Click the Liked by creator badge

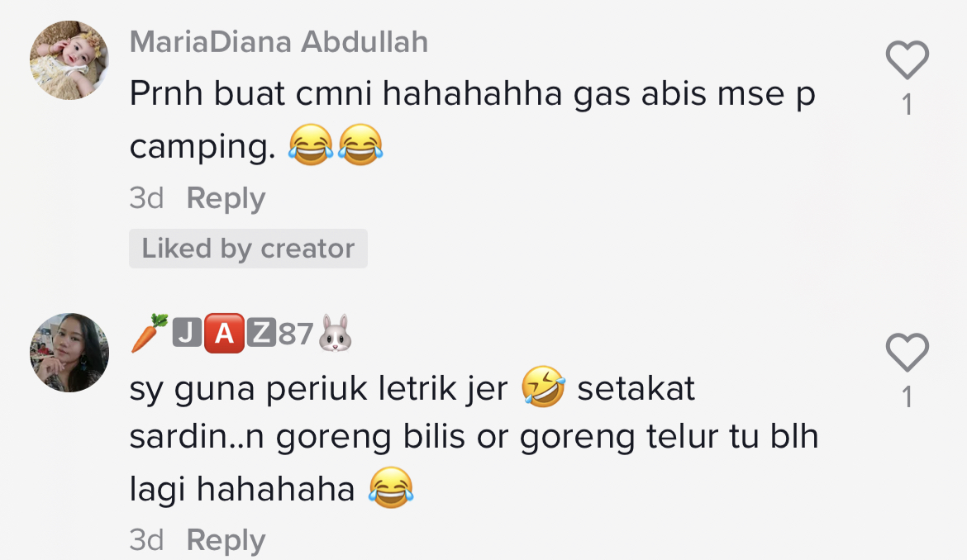pyautogui.click(x=248, y=249)
